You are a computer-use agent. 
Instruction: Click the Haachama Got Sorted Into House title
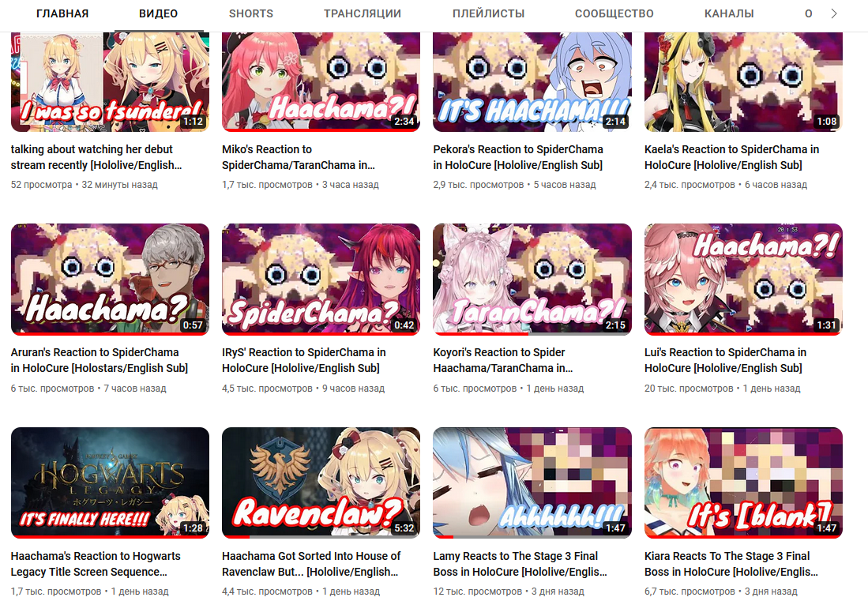pyautogui.click(x=311, y=564)
